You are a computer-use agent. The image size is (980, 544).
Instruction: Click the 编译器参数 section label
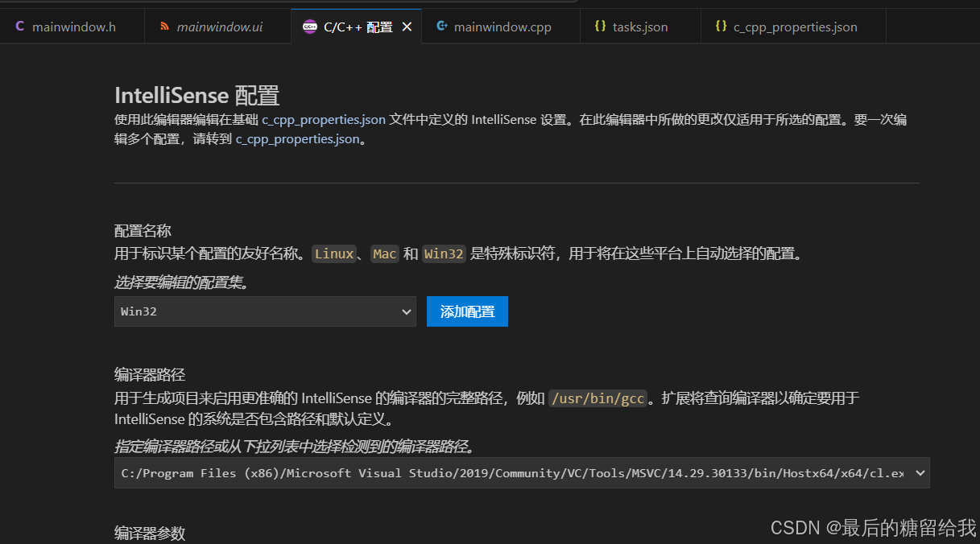coord(150,533)
